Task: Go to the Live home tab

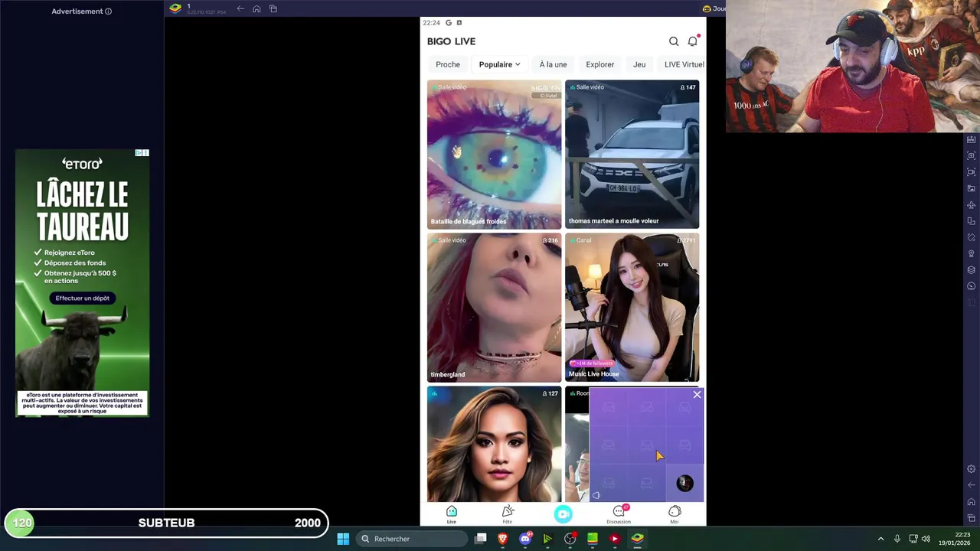Action: 451,514
